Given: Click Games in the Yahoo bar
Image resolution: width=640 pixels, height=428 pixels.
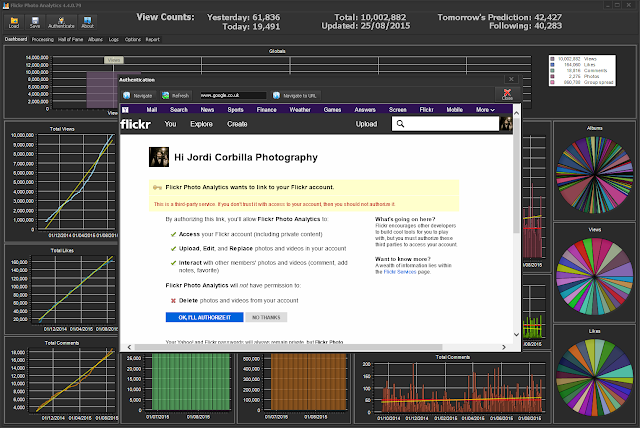Looking at the screenshot, I should click(x=332, y=110).
